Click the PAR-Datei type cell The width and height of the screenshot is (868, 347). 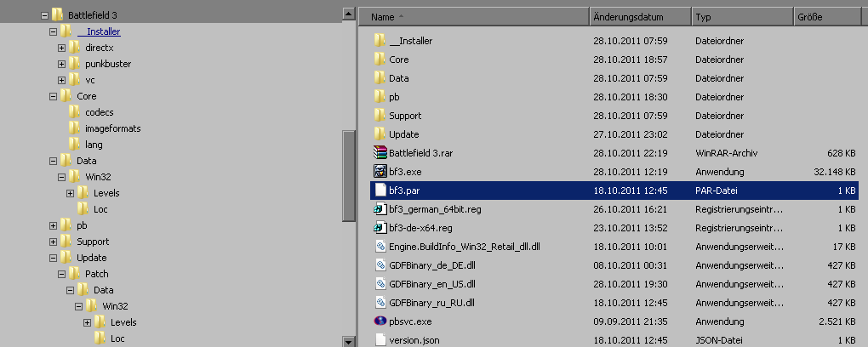tap(717, 191)
